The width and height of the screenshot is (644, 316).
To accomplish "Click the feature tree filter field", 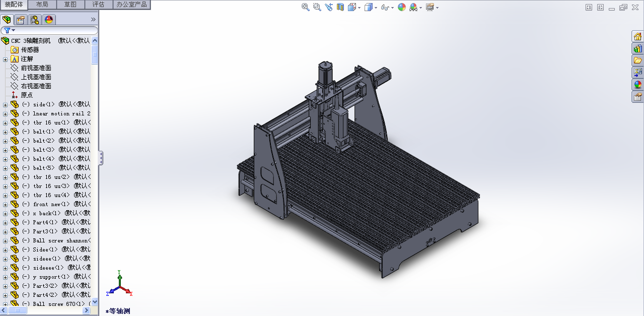I will point(49,30).
